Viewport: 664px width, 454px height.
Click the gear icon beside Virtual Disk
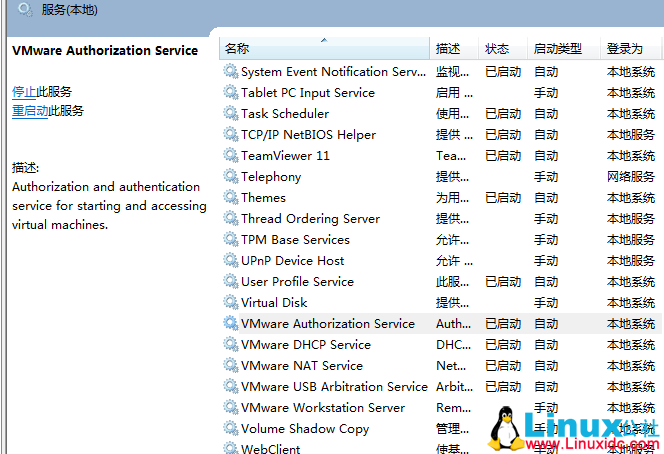click(x=230, y=303)
